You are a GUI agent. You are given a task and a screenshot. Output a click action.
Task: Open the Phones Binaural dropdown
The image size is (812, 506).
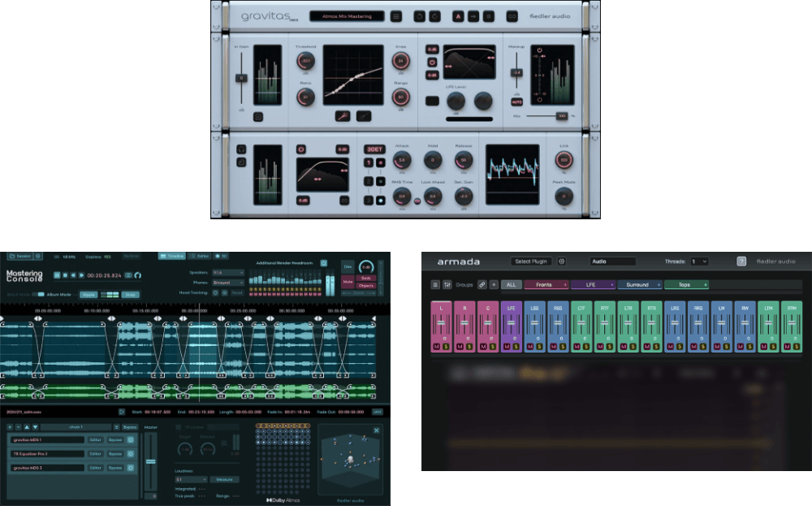pyautogui.click(x=228, y=283)
